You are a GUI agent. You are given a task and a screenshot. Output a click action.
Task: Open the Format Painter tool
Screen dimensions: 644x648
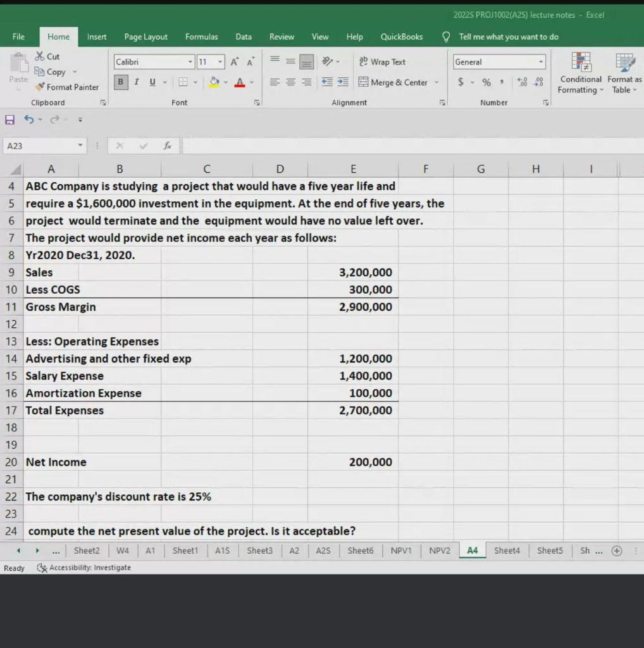(67, 87)
